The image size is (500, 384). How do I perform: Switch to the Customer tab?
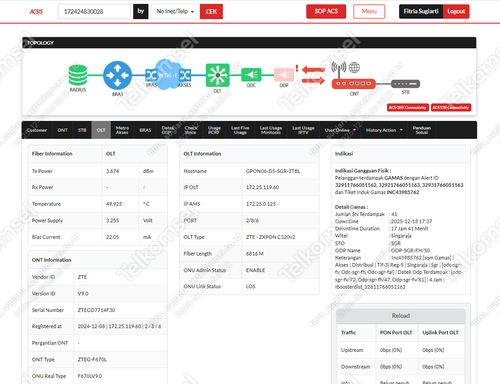point(37,130)
